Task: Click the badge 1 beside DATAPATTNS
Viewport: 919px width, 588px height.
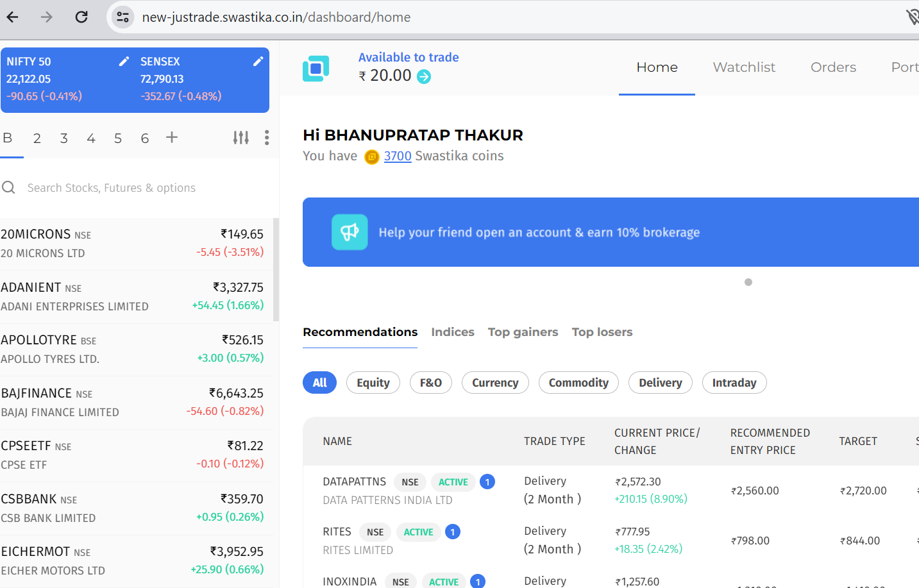Action: [487, 482]
